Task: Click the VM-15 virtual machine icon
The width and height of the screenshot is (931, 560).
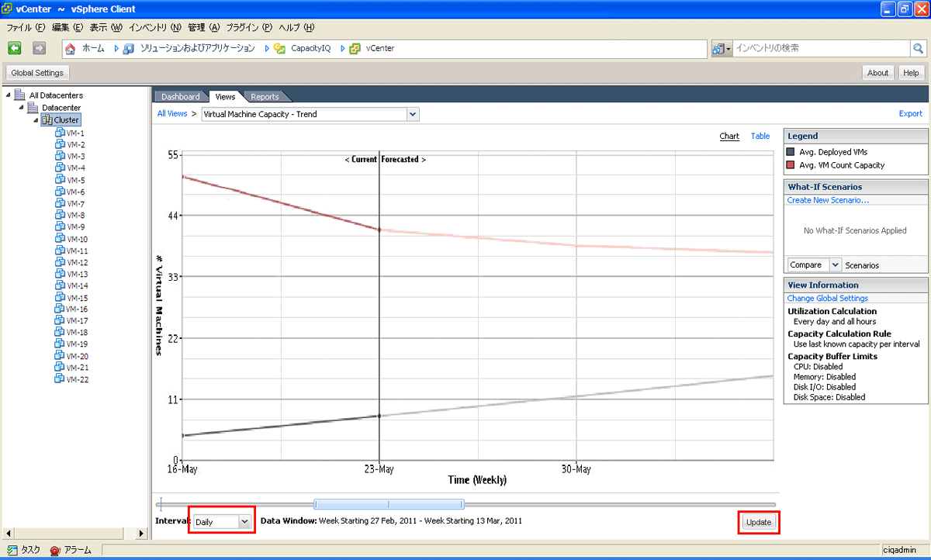Action: [61, 298]
